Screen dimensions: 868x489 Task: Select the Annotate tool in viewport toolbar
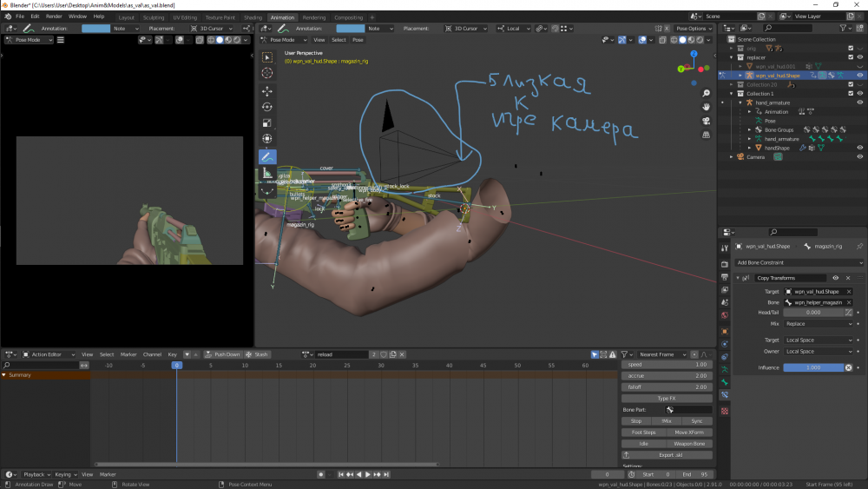pyautogui.click(x=267, y=156)
